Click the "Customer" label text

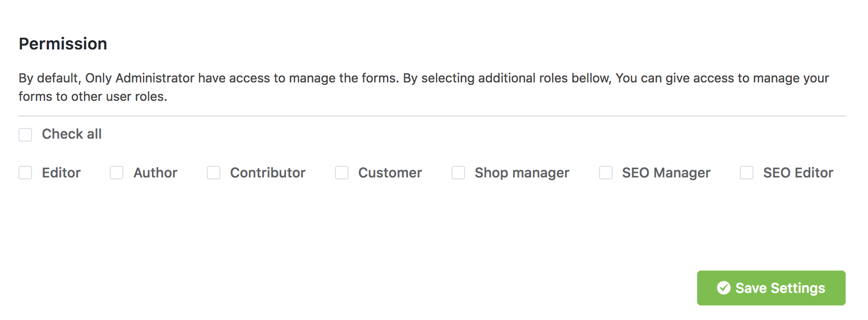390,173
